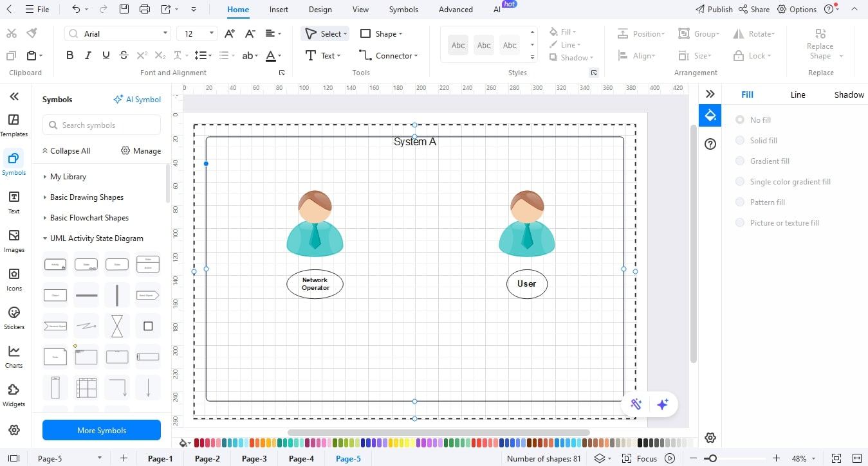Screen dimensions: 868x466
Task: Click the Network Operator ellipse on canvas
Action: [315, 283]
